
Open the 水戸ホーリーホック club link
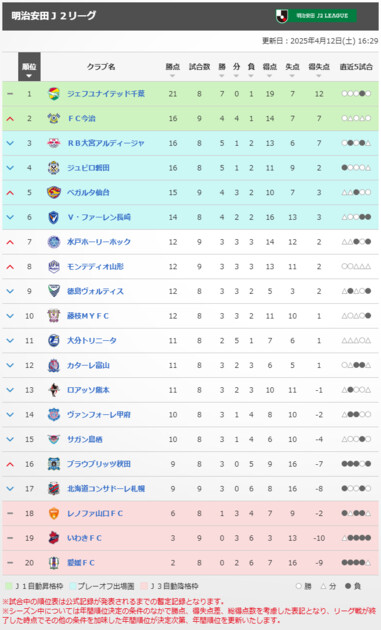click(x=99, y=242)
